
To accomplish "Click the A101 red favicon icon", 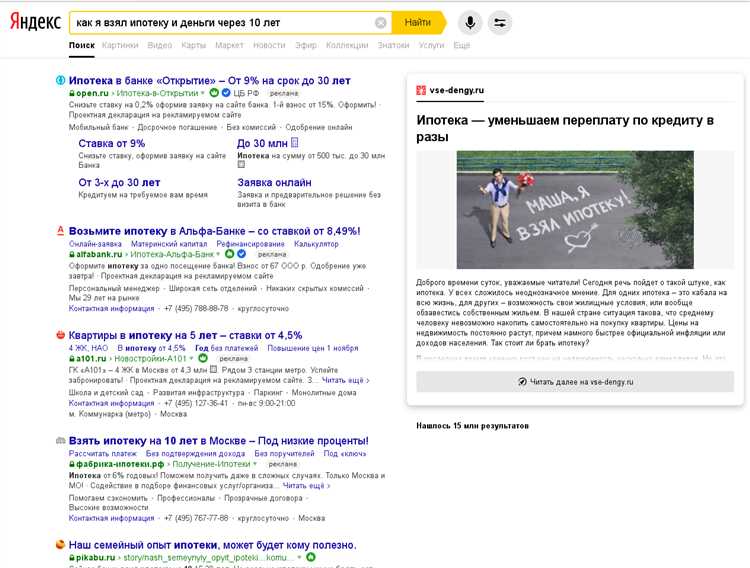I will tap(60, 335).
